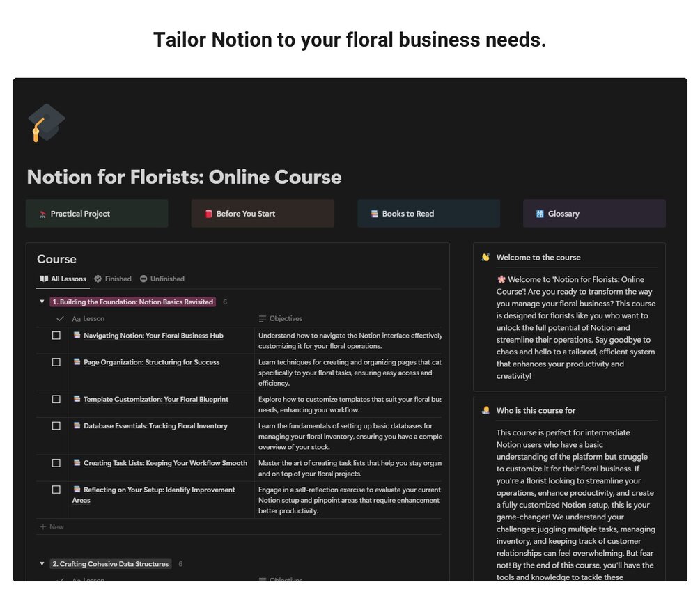The width and height of the screenshot is (700, 594).
Task: Click the waving hand emoji by Welcome
Action: [485, 258]
